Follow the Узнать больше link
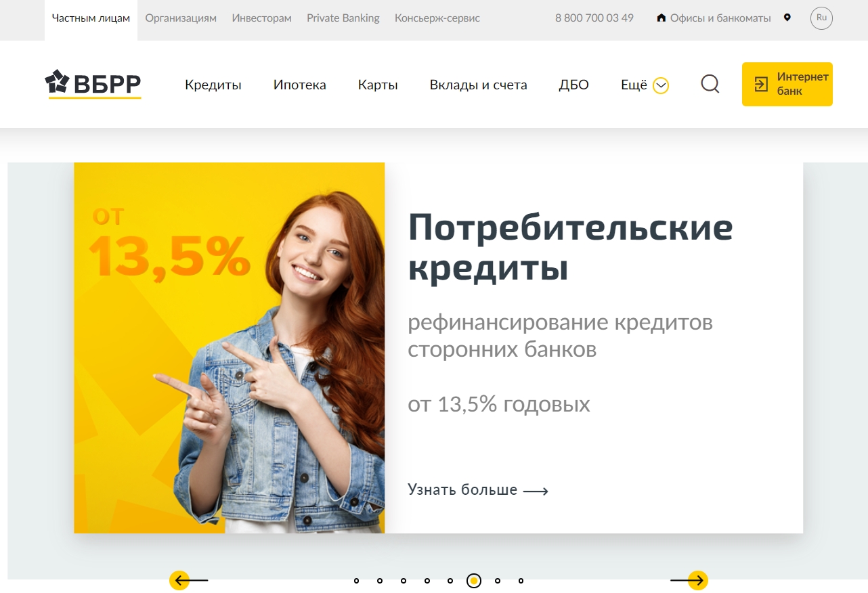The width and height of the screenshot is (868, 593). coord(478,490)
